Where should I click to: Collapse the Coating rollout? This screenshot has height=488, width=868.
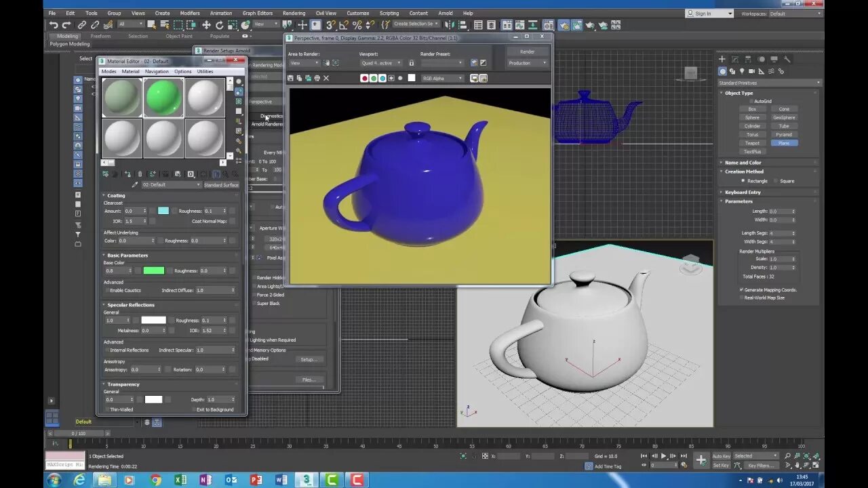coord(116,195)
